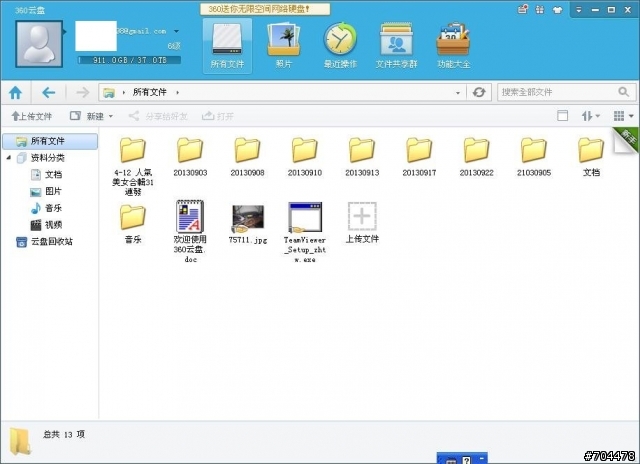Select folder 20130922
The image size is (640, 464).
476,157
